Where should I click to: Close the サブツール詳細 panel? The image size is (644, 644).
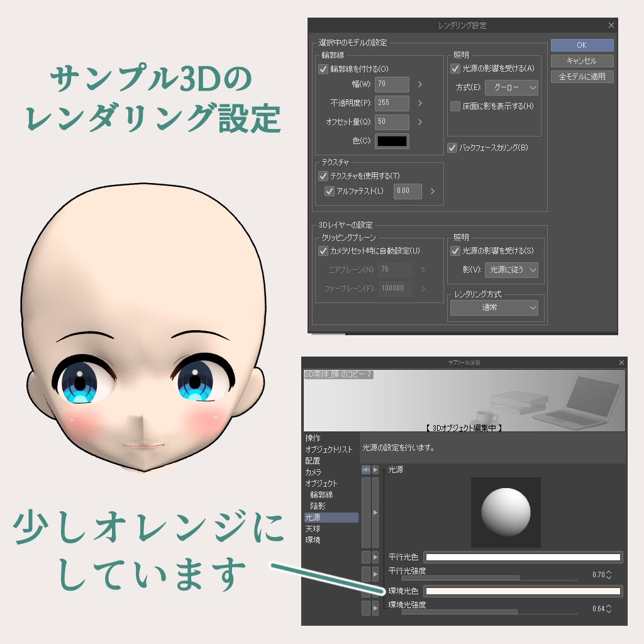click(622, 363)
